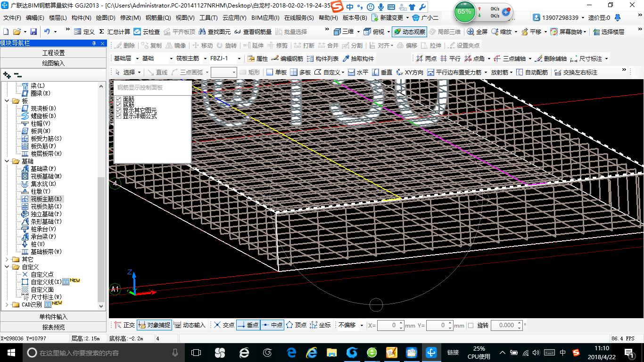Image resolution: width=644 pixels, height=362 pixels.
Task: Run 汇总计算 summary calculation
Action: (x=115, y=32)
